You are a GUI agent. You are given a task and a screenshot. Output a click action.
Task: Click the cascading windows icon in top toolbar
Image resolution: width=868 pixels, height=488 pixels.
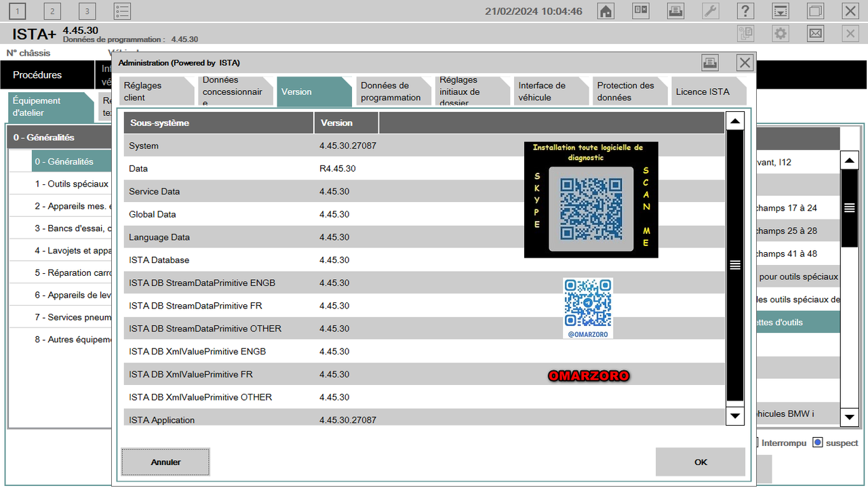point(815,11)
